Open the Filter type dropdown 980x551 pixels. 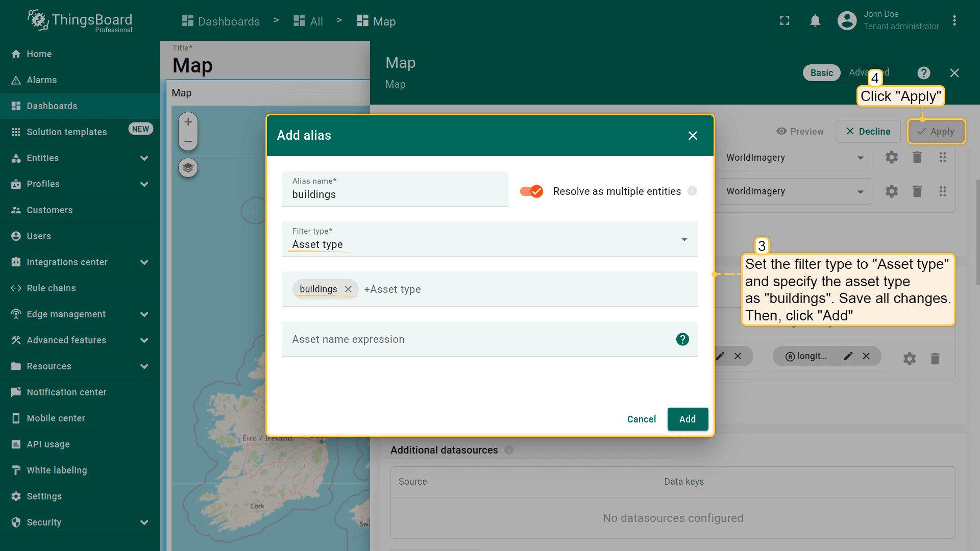point(489,239)
